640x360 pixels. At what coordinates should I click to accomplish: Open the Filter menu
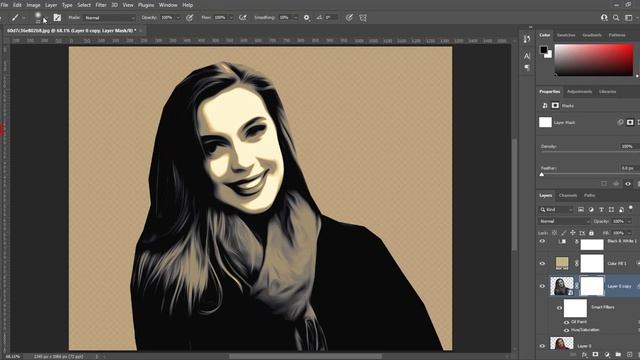[x=101, y=5]
